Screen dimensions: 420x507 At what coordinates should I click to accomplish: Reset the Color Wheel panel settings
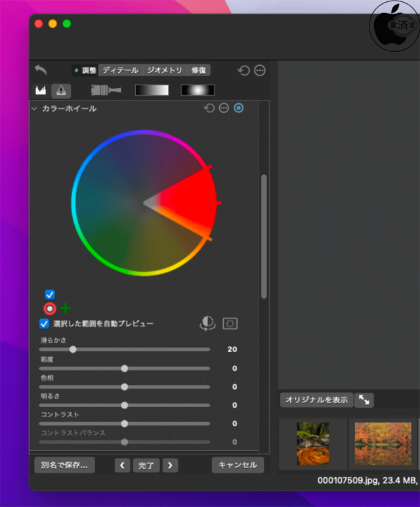pyautogui.click(x=209, y=108)
